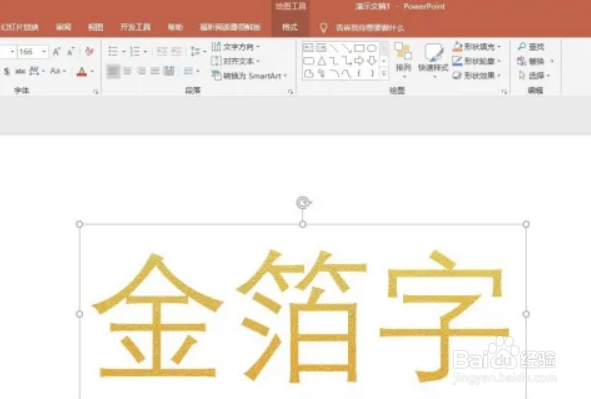Viewport: 591px width, 399px height.
Task: Select the Text Box shape
Action: point(308,48)
